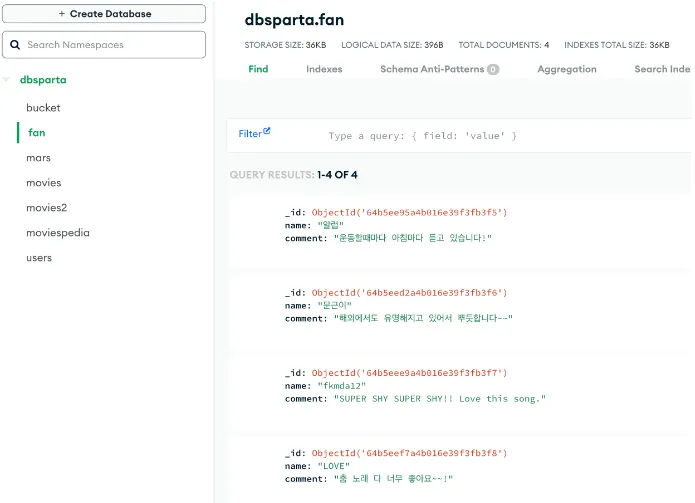Screen dimensions: 695x503
Task: Click the Schema Anti-Patterns count badge
Action: [x=493, y=70]
